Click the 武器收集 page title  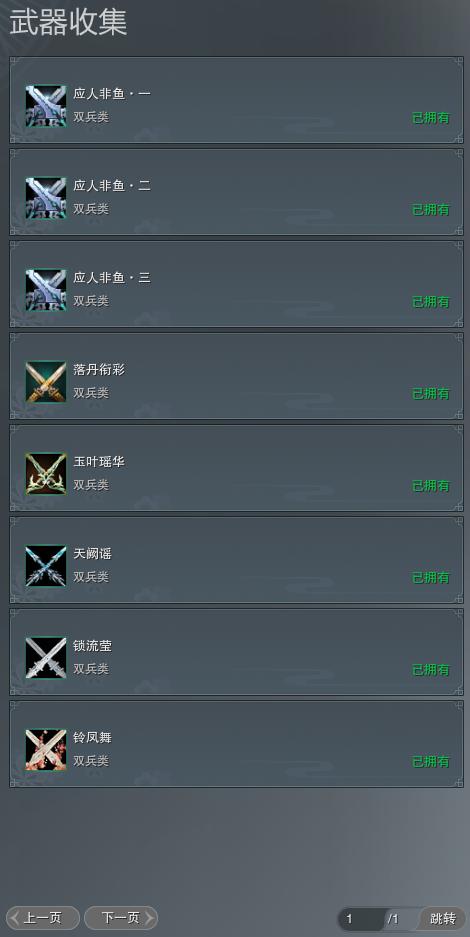point(68,23)
